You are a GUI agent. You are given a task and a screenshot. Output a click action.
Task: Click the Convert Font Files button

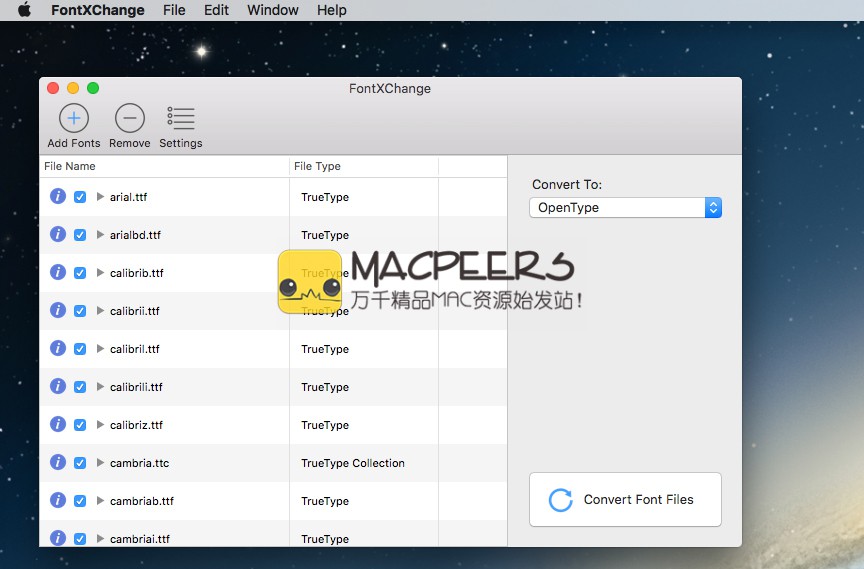pos(625,500)
